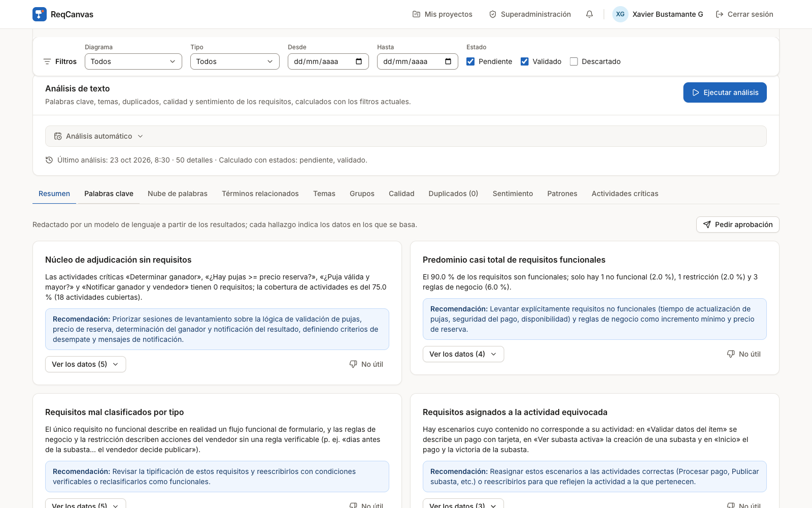The image size is (812, 508).
Task: Mark Núcleo de adjudicación card No útil
Action: [x=366, y=364]
